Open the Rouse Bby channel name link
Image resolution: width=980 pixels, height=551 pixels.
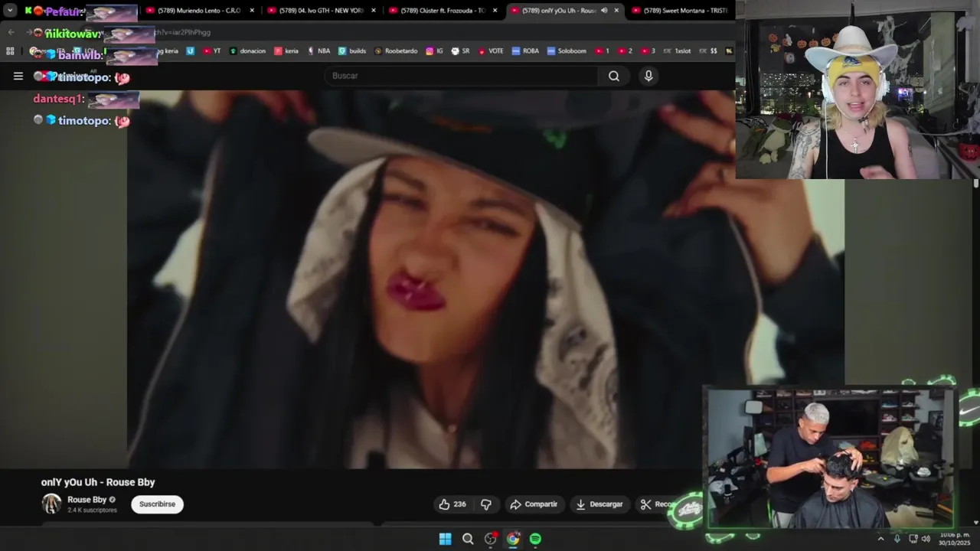87,500
